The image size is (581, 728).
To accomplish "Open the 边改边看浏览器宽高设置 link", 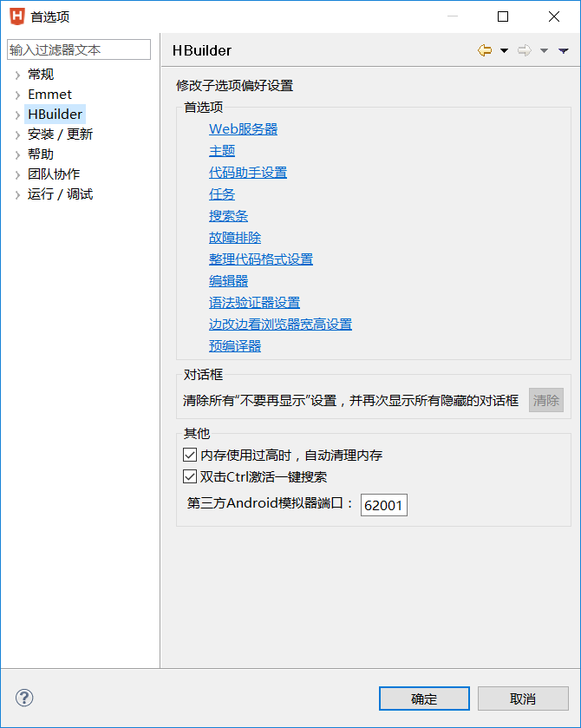I will click(x=280, y=324).
